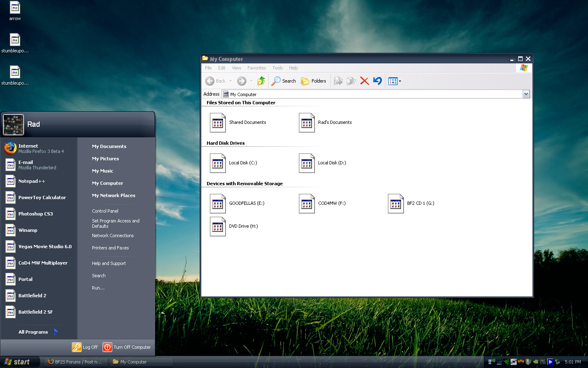This screenshot has height=368, width=588.
Task: Launch PowerToy Calculator
Action: point(39,197)
